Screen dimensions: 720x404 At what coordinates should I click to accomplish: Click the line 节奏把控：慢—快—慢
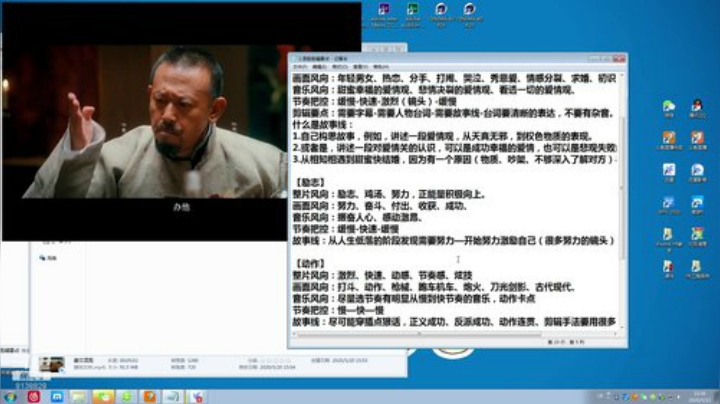338,310
